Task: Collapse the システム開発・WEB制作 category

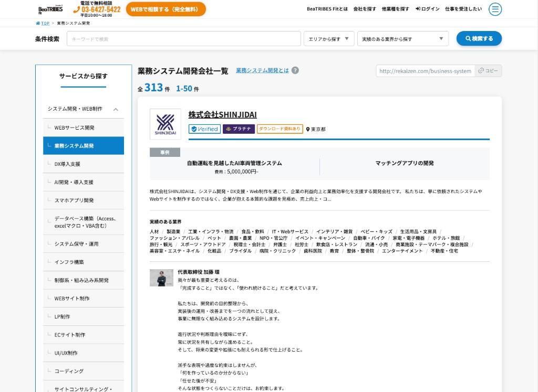Action: [x=84, y=109]
